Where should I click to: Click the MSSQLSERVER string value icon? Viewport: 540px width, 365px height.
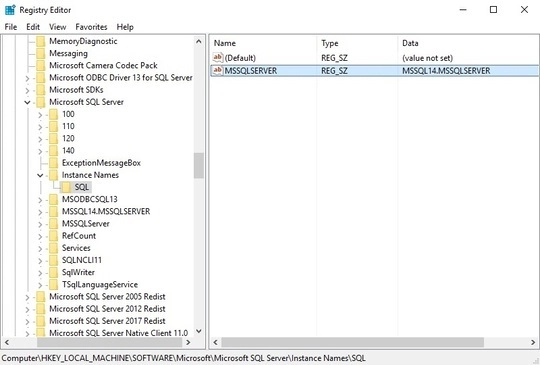[x=218, y=71]
